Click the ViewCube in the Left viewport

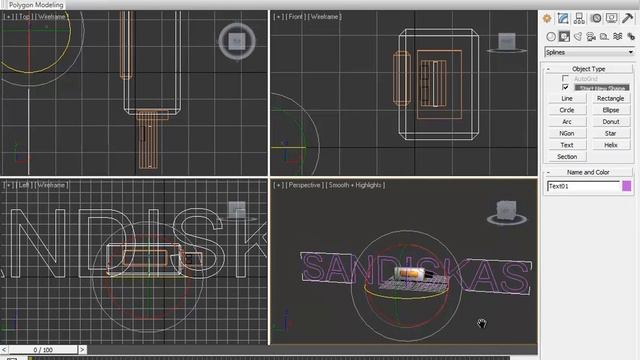(237, 211)
